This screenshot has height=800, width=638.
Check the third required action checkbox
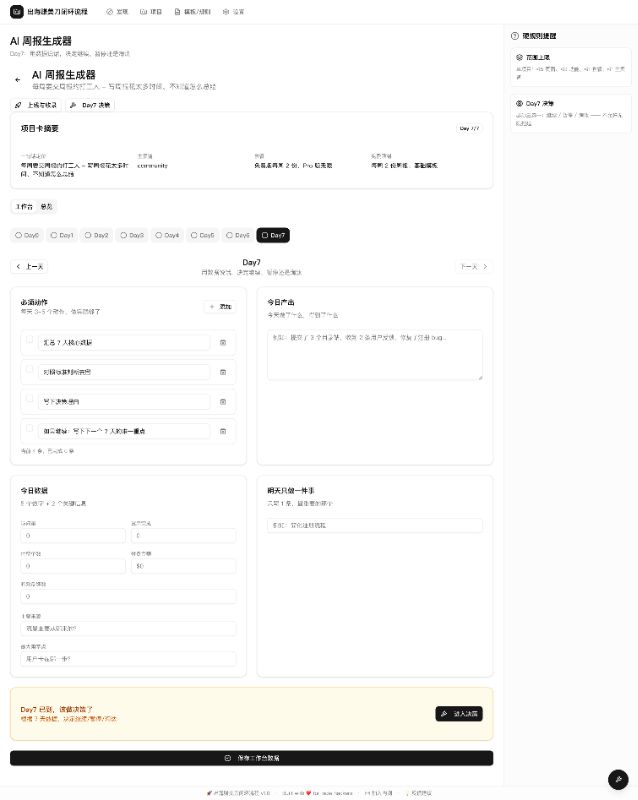(30, 398)
